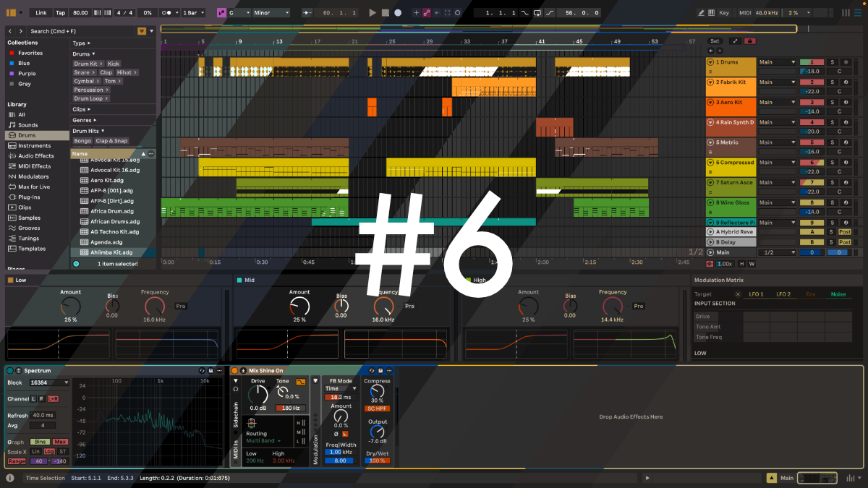Click the Set locator button

point(715,41)
